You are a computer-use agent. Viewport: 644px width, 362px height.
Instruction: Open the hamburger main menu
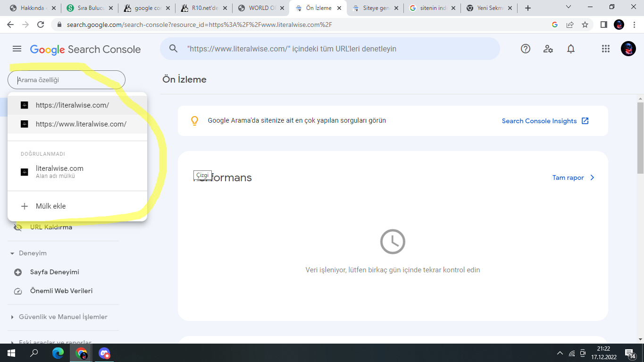[x=17, y=49]
